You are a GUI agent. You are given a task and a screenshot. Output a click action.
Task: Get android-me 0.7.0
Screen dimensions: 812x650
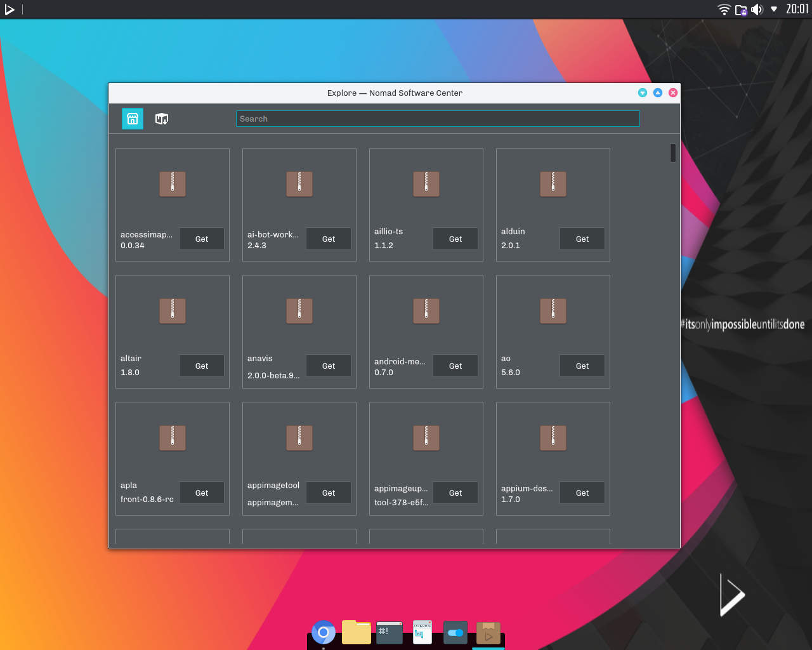[x=455, y=366]
